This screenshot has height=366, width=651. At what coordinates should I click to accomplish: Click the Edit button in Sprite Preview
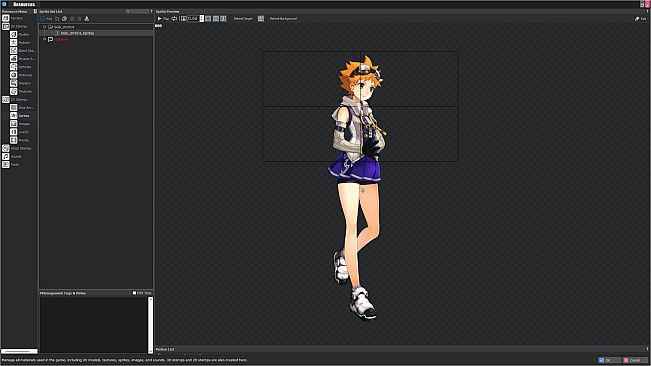pyautogui.click(x=641, y=19)
